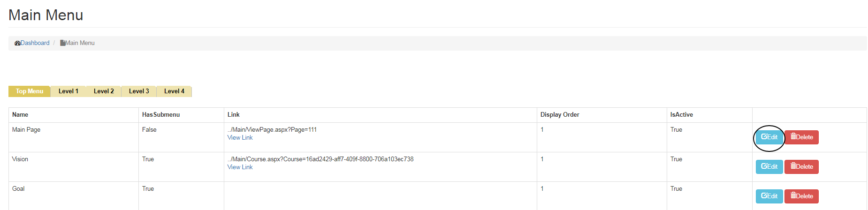Click the Main Menu breadcrumb page icon
This screenshot has width=868, height=210.
tap(62, 43)
